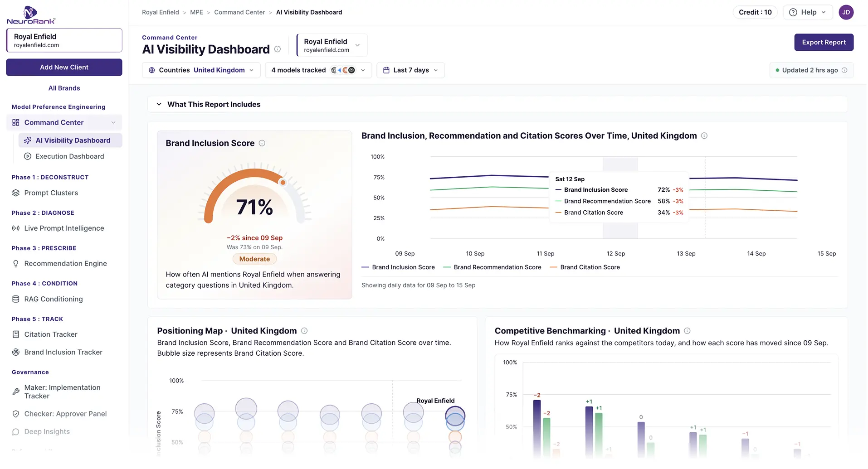Collapse the Command Center sidebar chevron
Viewport: 868px width, 469px height.
point(113,122)
